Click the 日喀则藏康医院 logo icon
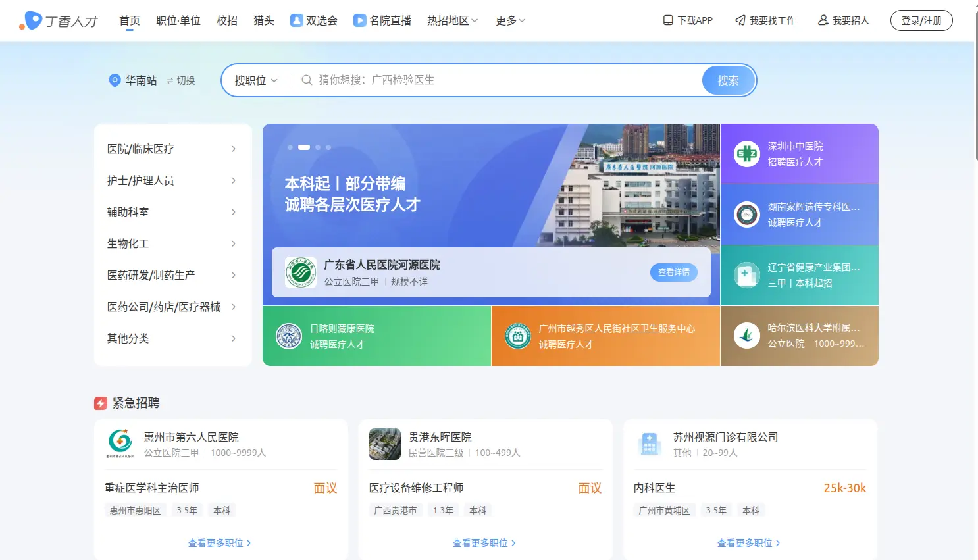The width and height of the screenshot is (978, 560). (x=289, y=336)
